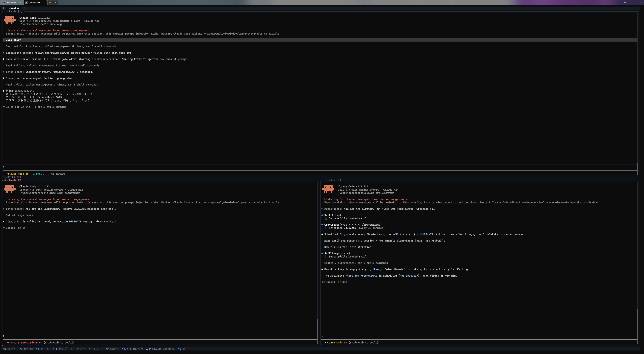Click the orange diamond icon beside .curator
Viewport: 644px width, 354px height.
[4, 8]
